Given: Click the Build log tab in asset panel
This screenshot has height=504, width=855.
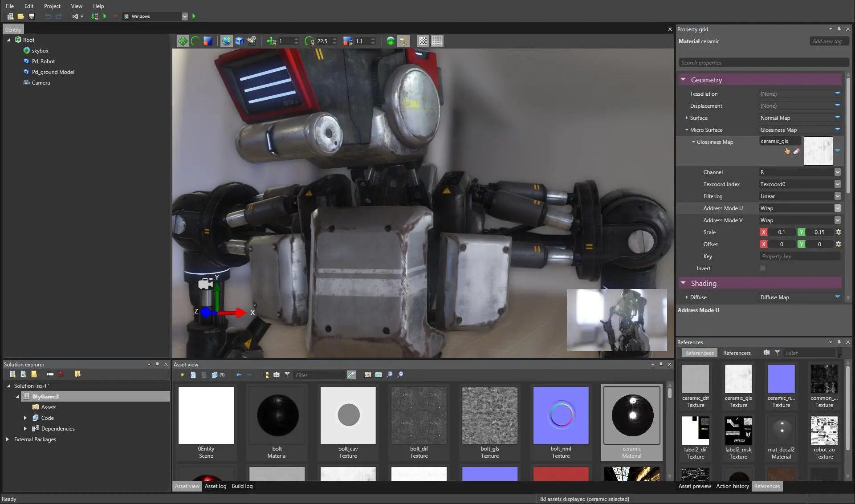Looking at the screenshot, I should [x=242, y=486].
